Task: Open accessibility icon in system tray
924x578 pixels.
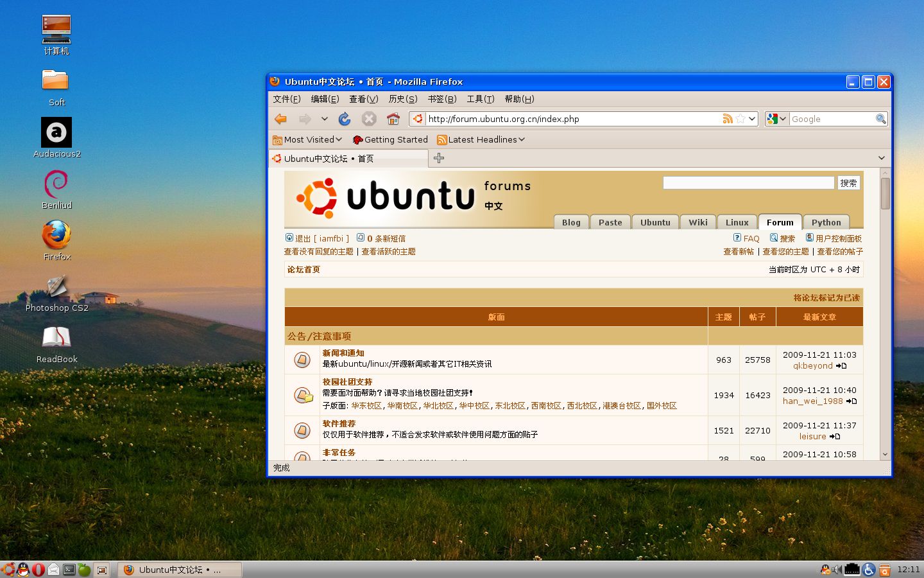Action: 869,570
